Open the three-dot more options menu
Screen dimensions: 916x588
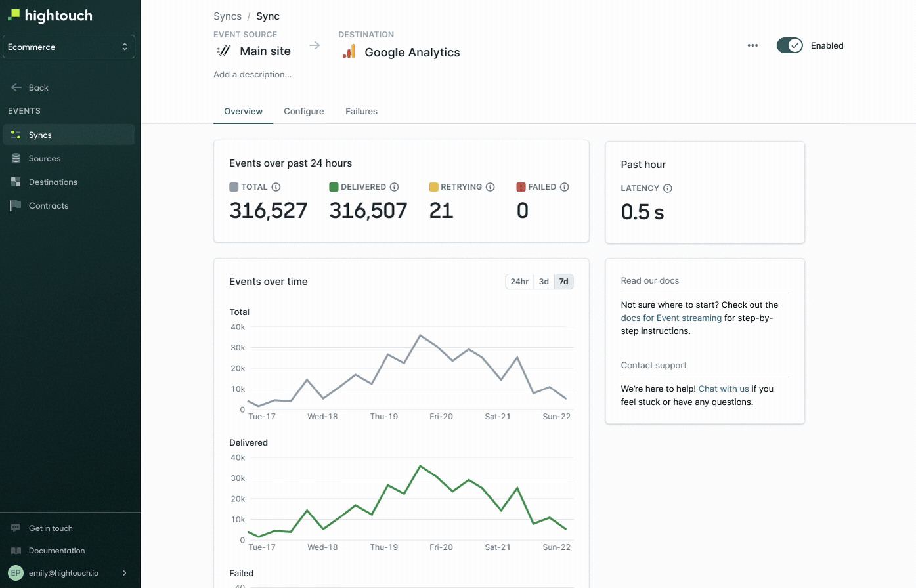[x=752, y=45]
